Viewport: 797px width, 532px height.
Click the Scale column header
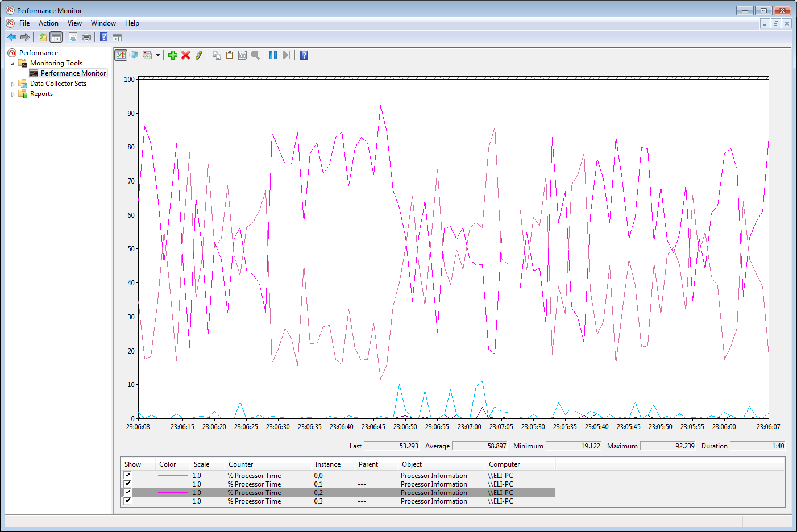[x=207, y=464]
